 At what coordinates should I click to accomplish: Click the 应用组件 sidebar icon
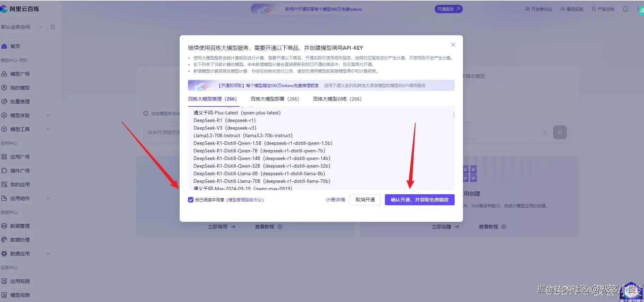point(4,198)
